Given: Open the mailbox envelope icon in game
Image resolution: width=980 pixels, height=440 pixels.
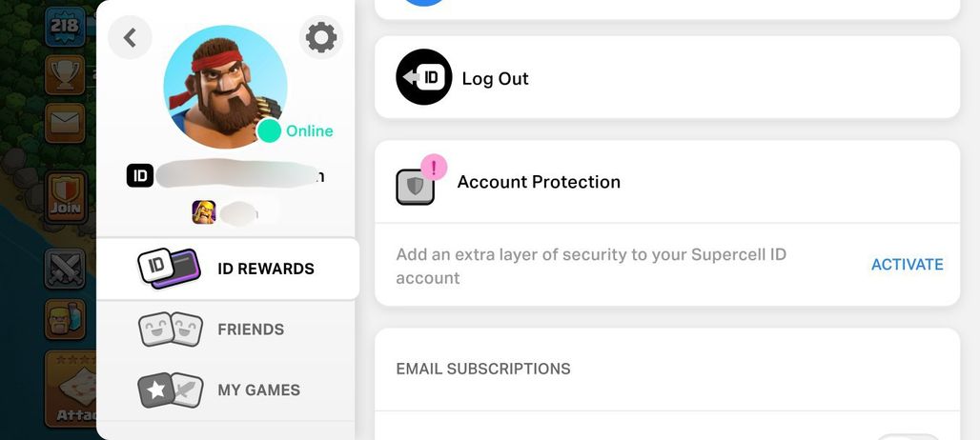Looking at the screenshot, I should click(65, 123).
